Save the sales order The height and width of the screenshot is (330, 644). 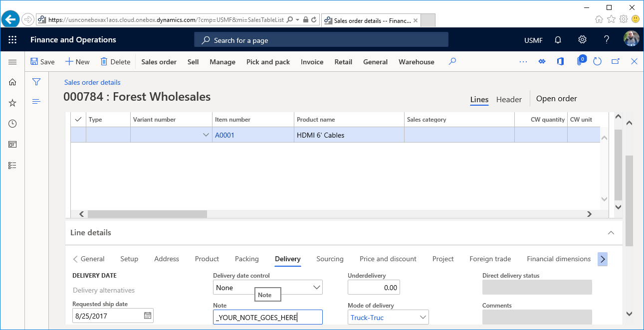(42, 61)
